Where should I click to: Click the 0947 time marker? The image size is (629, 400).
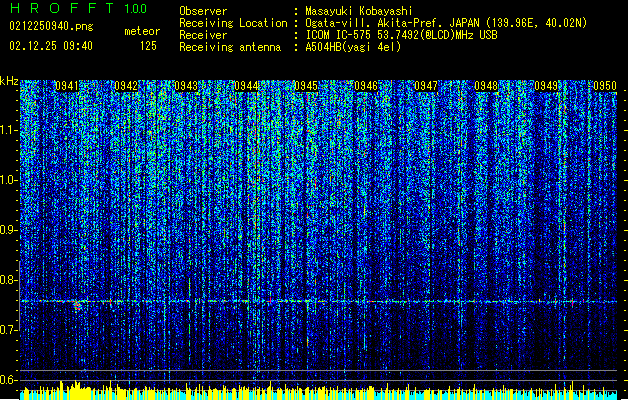point(426,86)
